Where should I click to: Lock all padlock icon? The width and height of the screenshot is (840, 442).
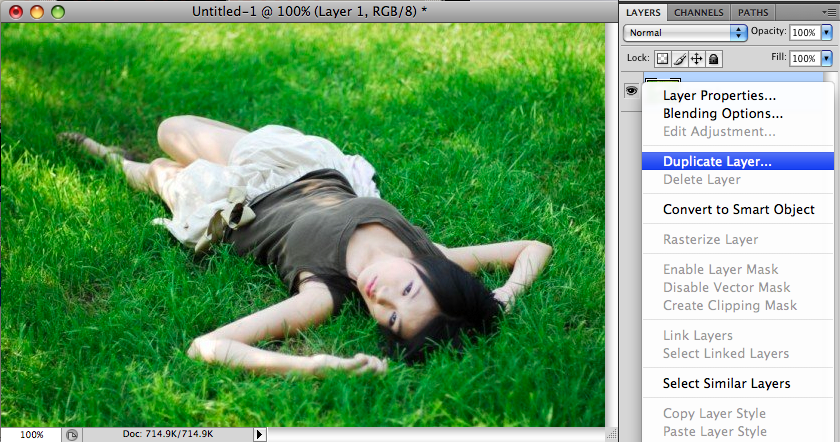[714, 58]
